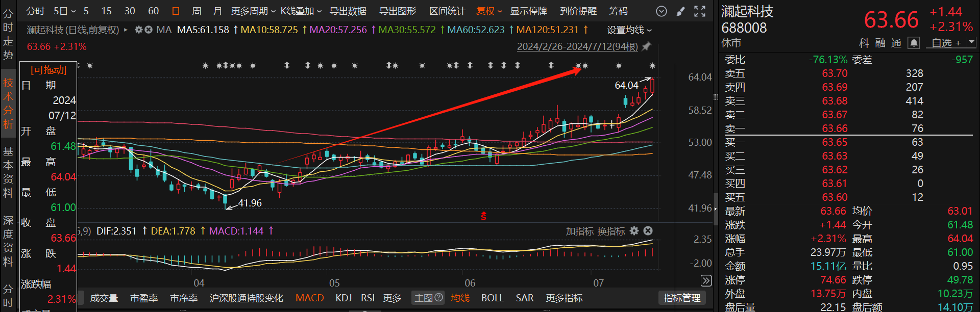Open the K线叠加 dropdown
This screenshot has height=312, width=980.
(x=301, y=11)
